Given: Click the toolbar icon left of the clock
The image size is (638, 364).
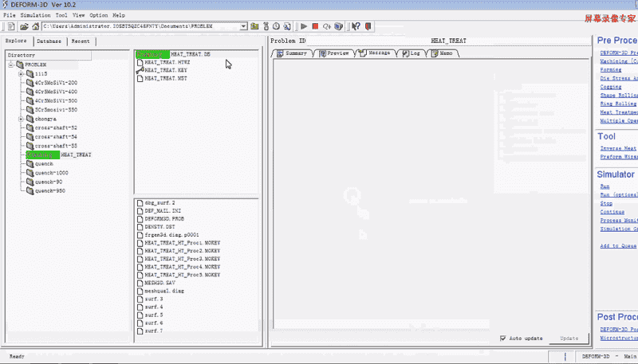Looking at the screenshot, I should (x=266, y=26).
